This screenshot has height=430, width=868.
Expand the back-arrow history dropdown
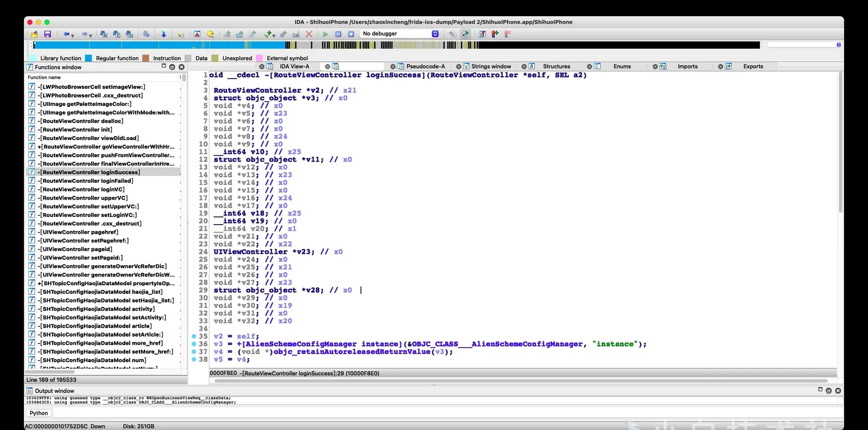pyautogui.click(x=73, y=35)
